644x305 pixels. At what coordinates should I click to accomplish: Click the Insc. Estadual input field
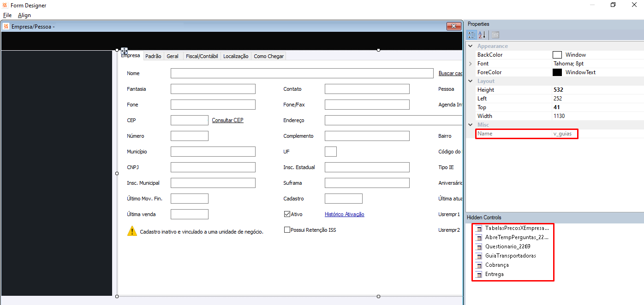click(x=367, y=167)
